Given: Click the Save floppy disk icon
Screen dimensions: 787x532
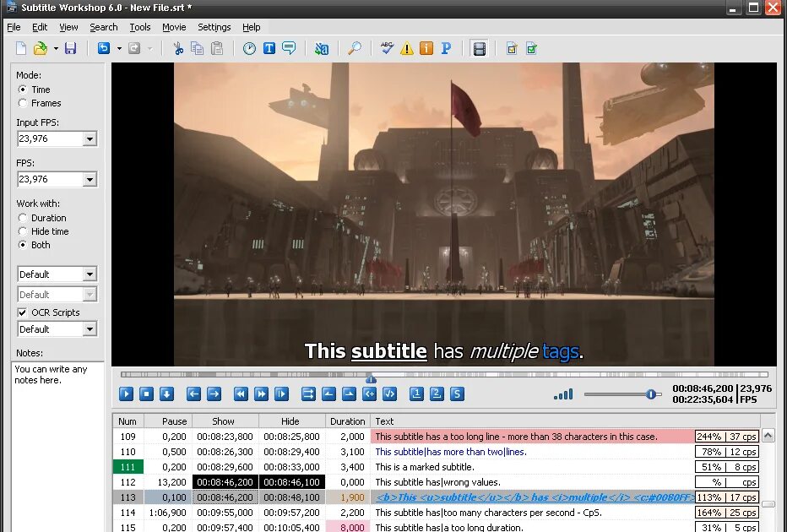Looking at the screenshot, I should [x=70, y=49].
